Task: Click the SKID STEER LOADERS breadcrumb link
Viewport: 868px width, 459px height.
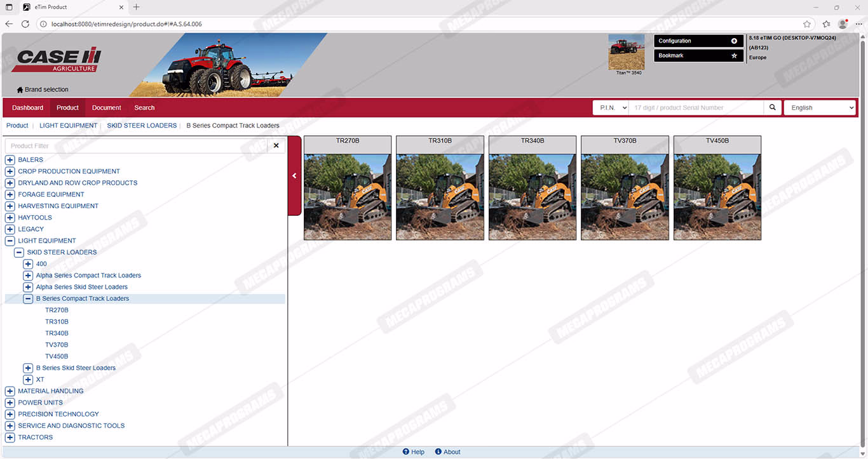Action: (x=142, y=126)
